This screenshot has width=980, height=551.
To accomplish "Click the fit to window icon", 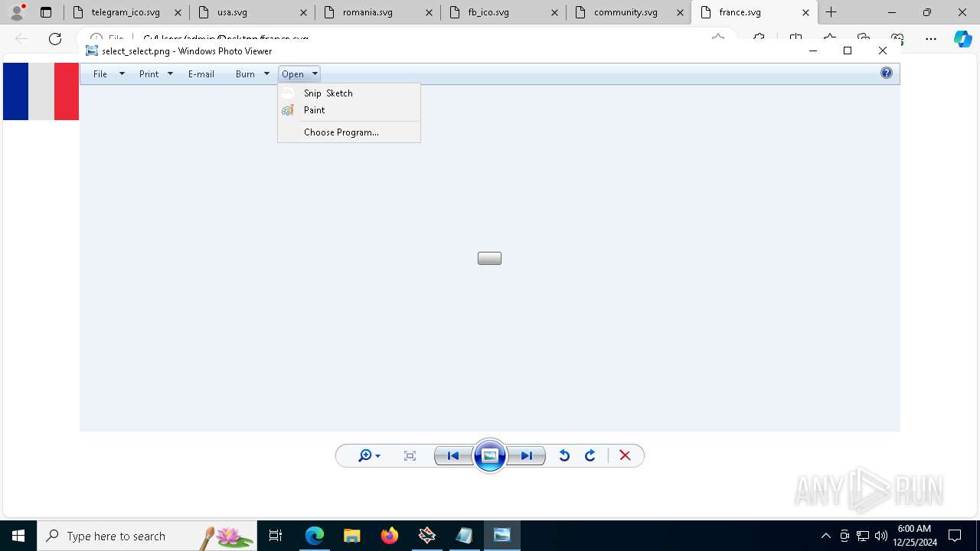I will tap(410, 456).
